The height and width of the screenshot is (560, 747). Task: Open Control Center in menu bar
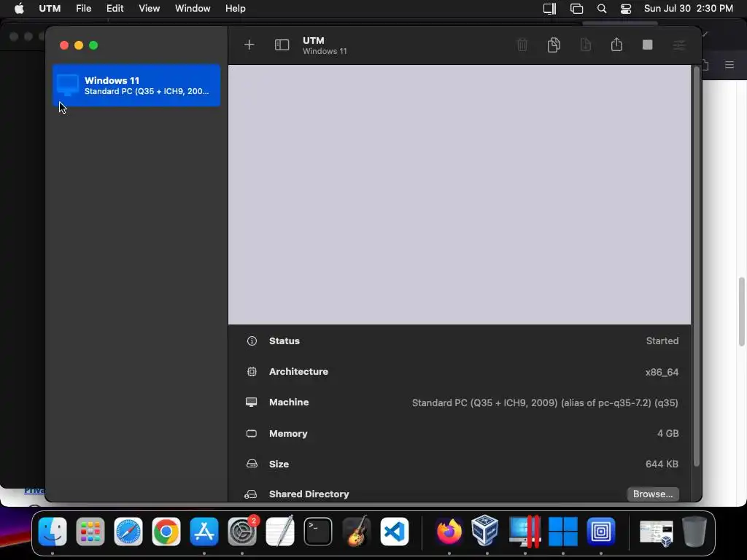click(625, 9)
